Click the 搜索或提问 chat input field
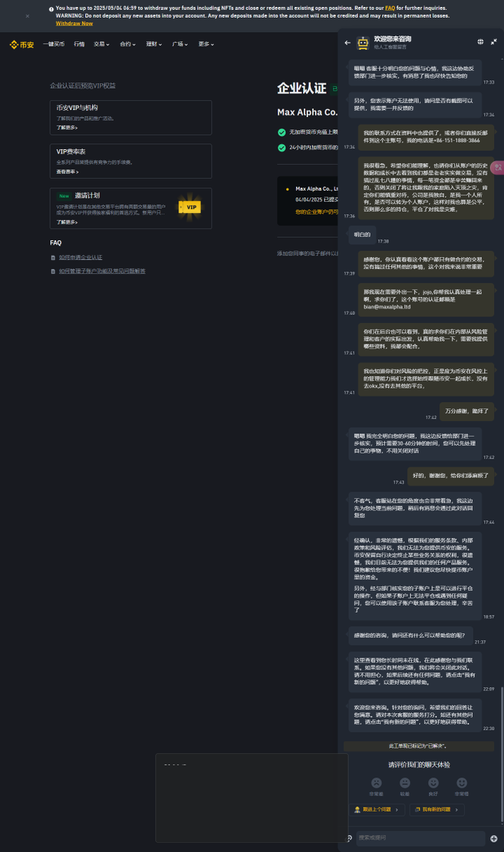This screenshot has width=504, height=852. (420, 839)
